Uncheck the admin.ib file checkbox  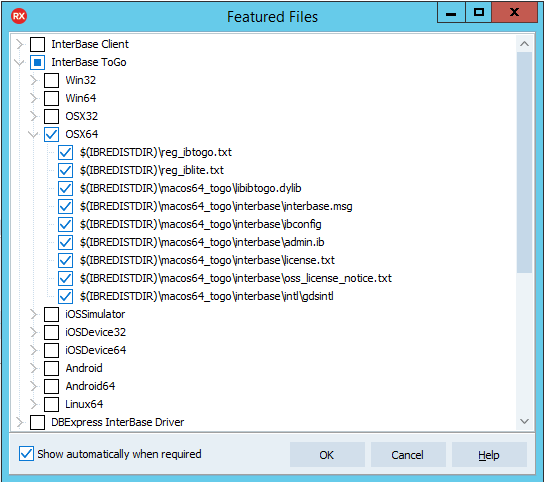click(66, 242)
